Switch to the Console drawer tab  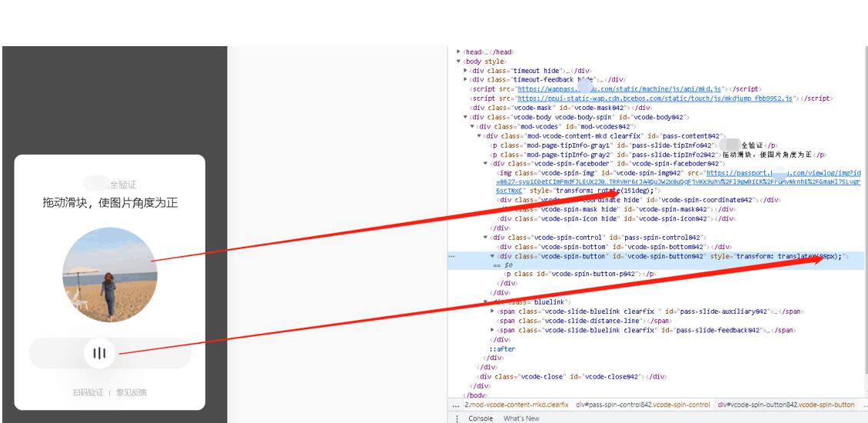(481, 418)
